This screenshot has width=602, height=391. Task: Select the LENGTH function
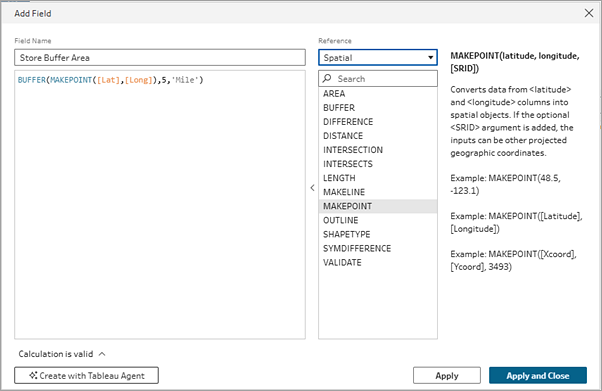pos(378,178)
